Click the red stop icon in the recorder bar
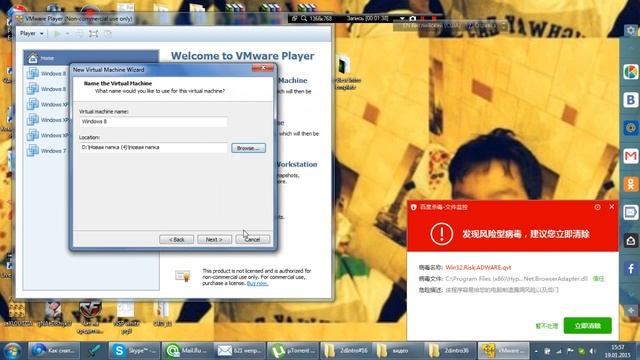This screenshot has height=360, width=640. point(434,18)
